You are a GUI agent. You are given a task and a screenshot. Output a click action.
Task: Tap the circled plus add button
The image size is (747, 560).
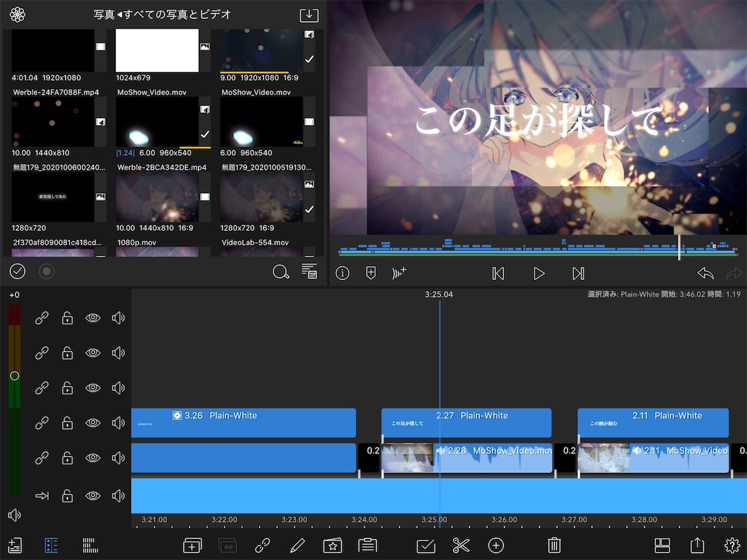pos(496,545)
